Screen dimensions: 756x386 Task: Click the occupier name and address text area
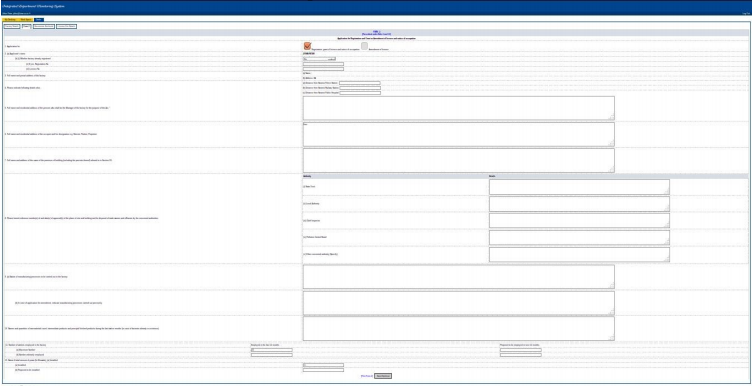click(459, 134)
